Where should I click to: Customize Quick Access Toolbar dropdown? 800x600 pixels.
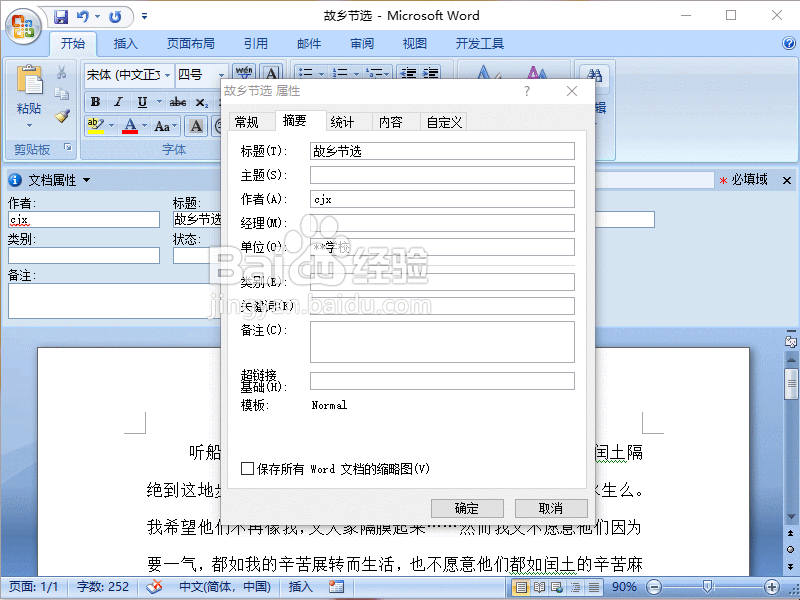[x=144, y=17]
